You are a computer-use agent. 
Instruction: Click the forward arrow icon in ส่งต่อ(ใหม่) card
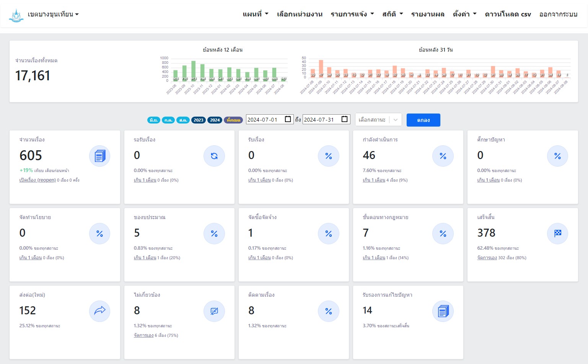click(99, 311)
